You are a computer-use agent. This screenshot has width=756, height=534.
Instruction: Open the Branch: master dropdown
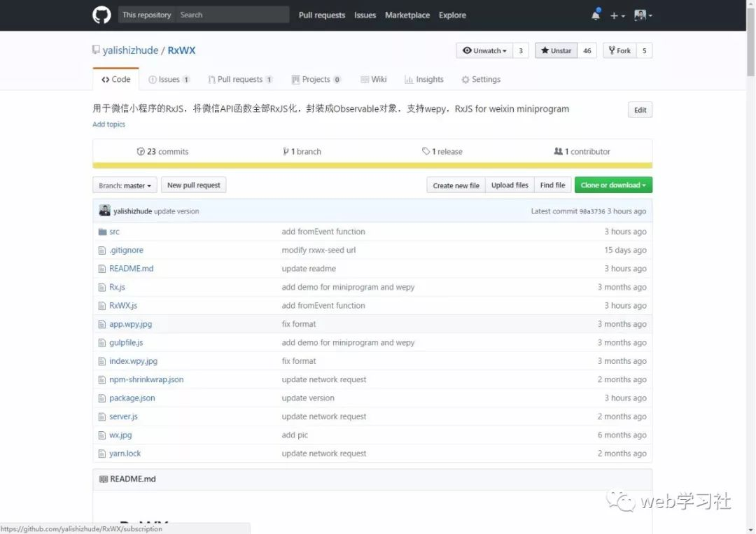pos(125,185)
